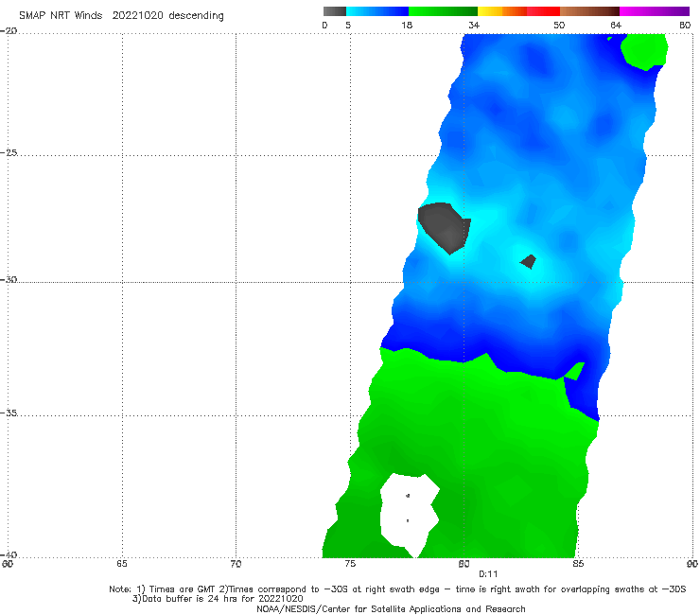This screenshot has width=700, height=615.
Task: Click the green patch at the swath's top right
Action: click(x=644, y=50)
